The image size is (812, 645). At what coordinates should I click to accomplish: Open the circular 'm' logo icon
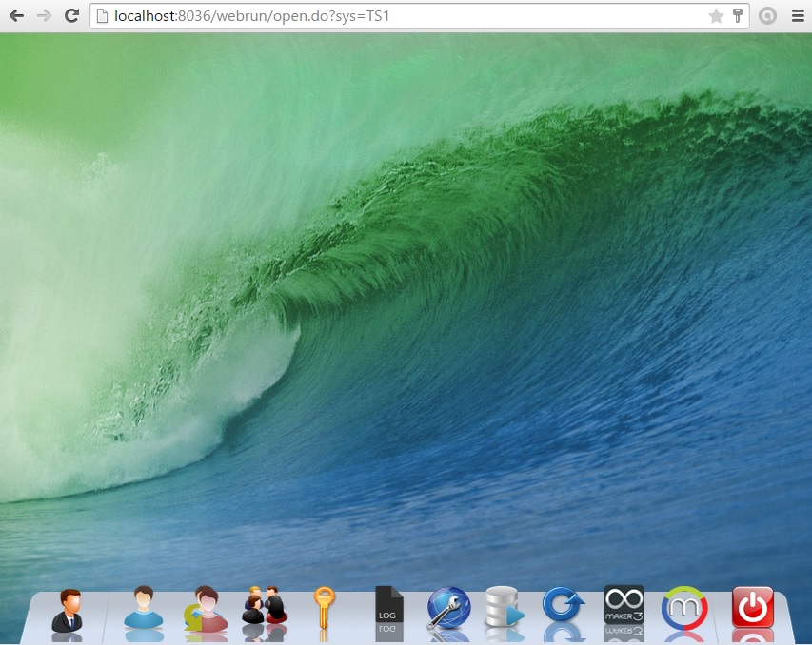point(684,608)
